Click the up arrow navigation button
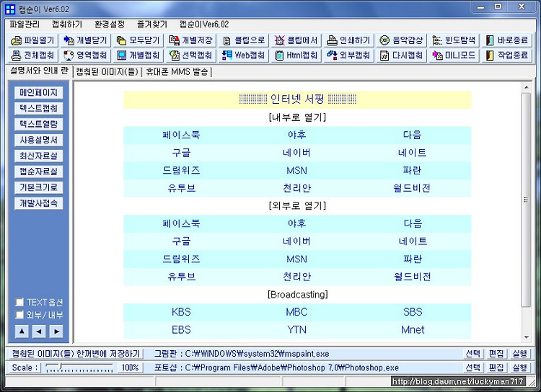The height and width of the screenshot is (392, 541). pos(22,331)
